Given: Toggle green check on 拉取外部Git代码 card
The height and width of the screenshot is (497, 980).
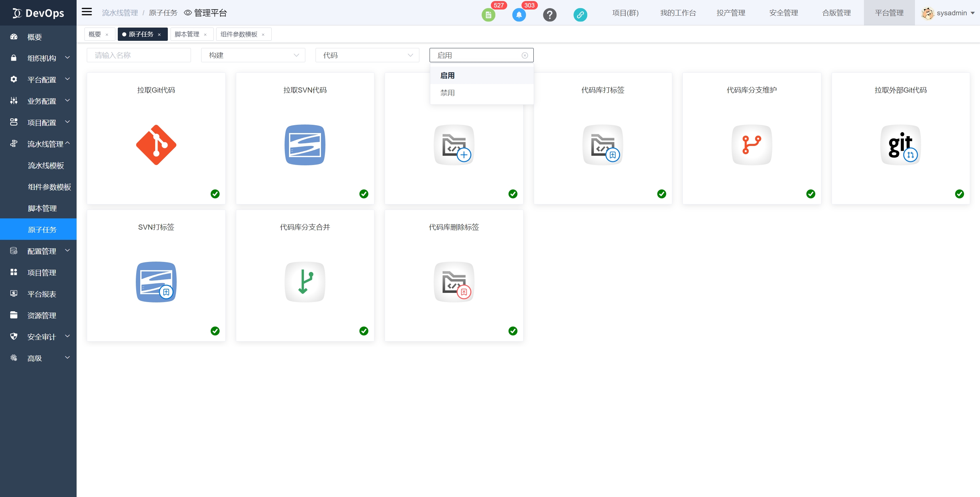Looking at the screenshot, I should point(959,194).
